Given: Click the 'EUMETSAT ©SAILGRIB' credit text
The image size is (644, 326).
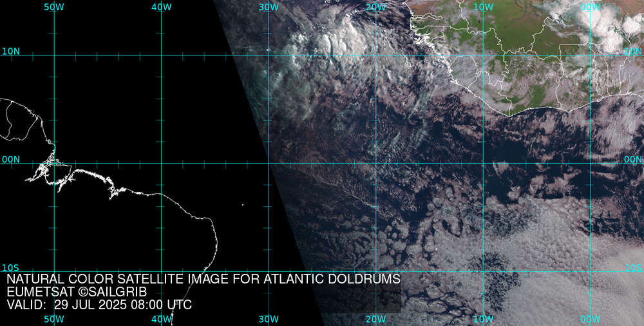Looking at the screenshot, I should click(77, 292).
